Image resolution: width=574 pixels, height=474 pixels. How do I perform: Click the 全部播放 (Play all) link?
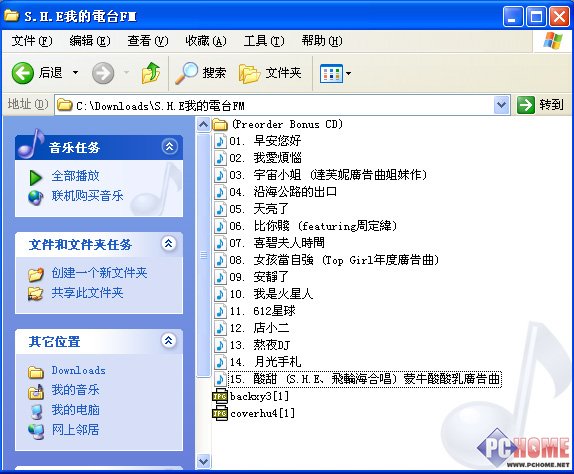point(75,176)
